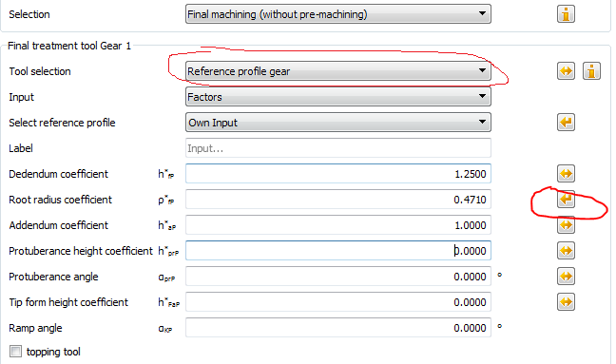
Task: Click the convert icon for Tip form height coefficient
Action: [566, 302]
